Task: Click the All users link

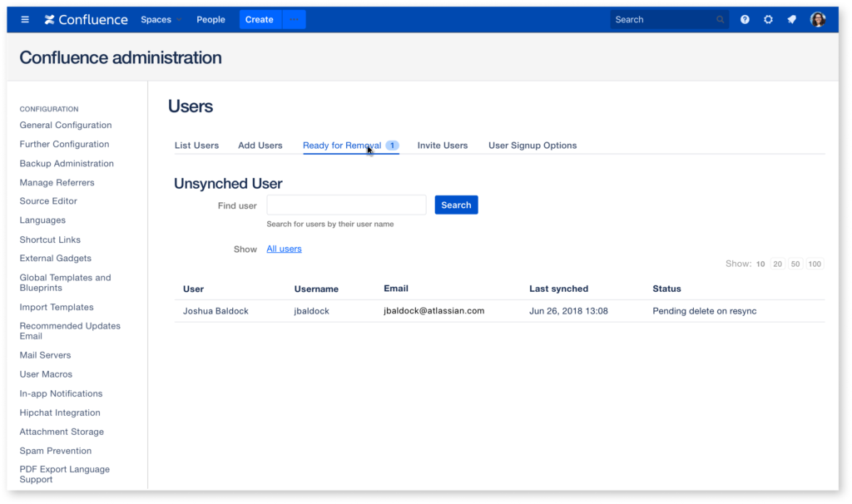Action: pos(284,249)
